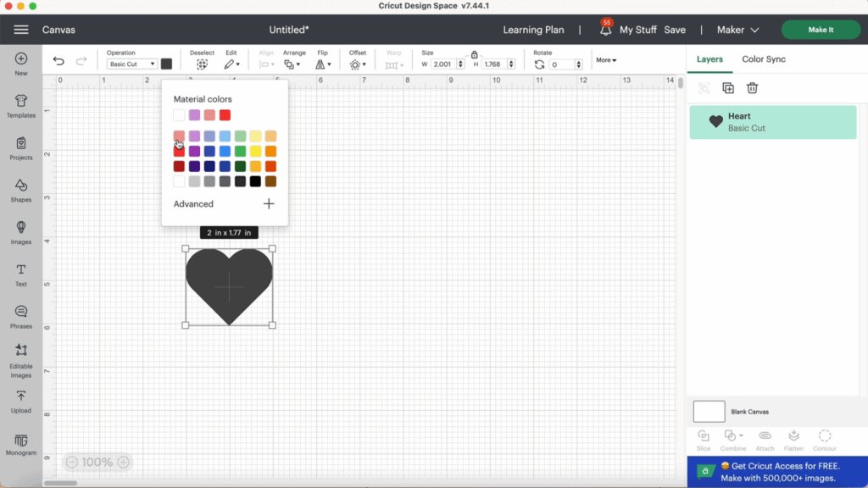The width and height of the screenshot is (868, 488).
Task: Click the Canvas title label
Action: [x=58, y=30]
